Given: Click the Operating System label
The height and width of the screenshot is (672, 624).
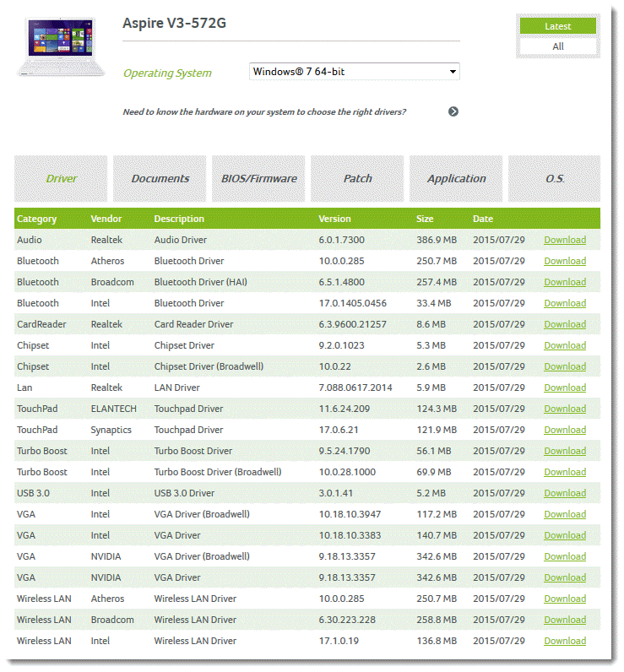Looking at the screenshot, I should point(167,73).
